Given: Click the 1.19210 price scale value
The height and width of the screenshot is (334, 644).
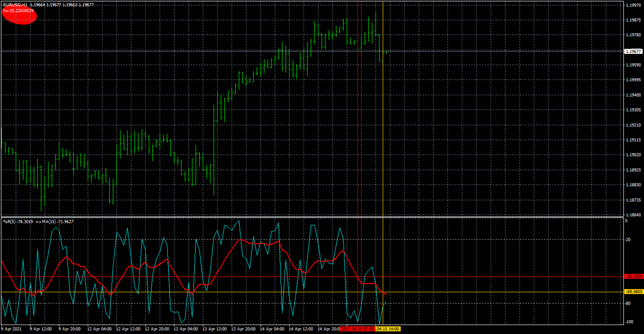Looking at the screenshot, I should click(633, 125).
